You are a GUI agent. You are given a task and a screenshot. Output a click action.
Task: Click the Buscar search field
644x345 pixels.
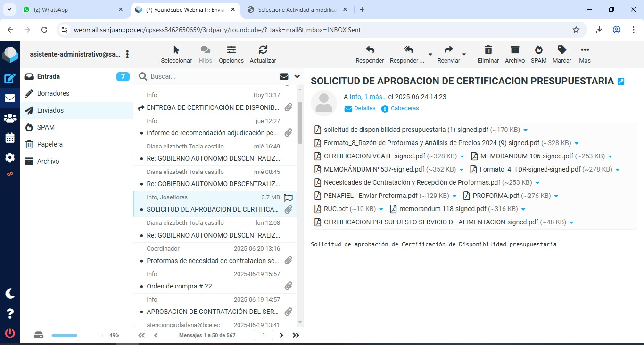point(212,76)
